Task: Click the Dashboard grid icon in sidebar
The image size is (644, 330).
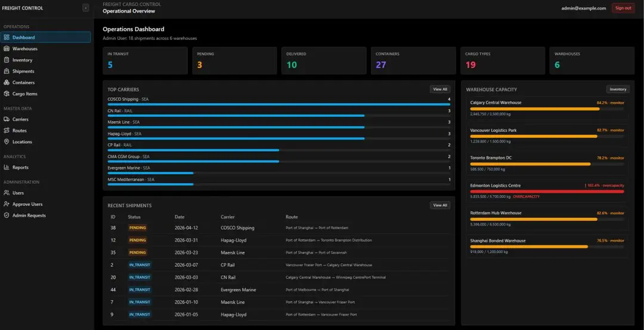Action: coord(7,38)
